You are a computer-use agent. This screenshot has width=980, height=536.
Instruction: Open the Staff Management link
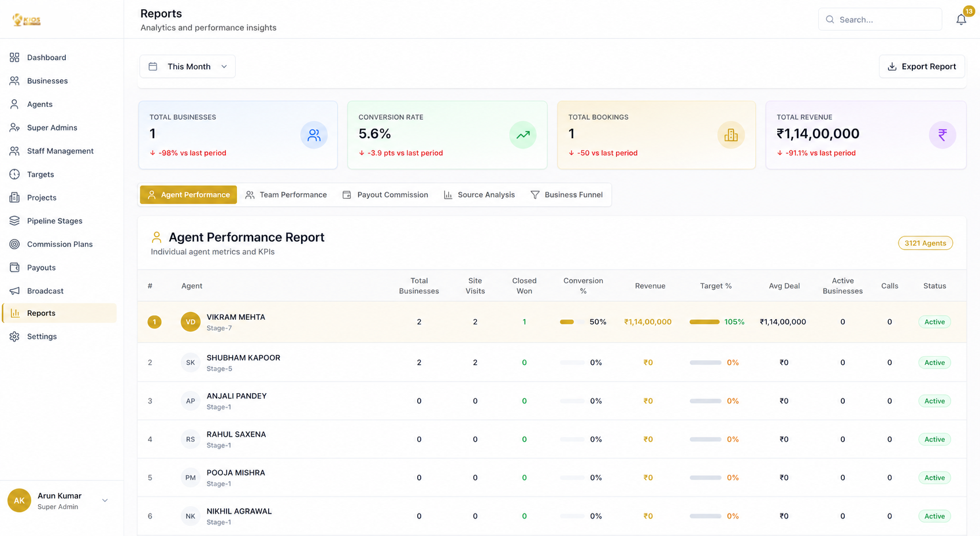click(x=60, y=151)
